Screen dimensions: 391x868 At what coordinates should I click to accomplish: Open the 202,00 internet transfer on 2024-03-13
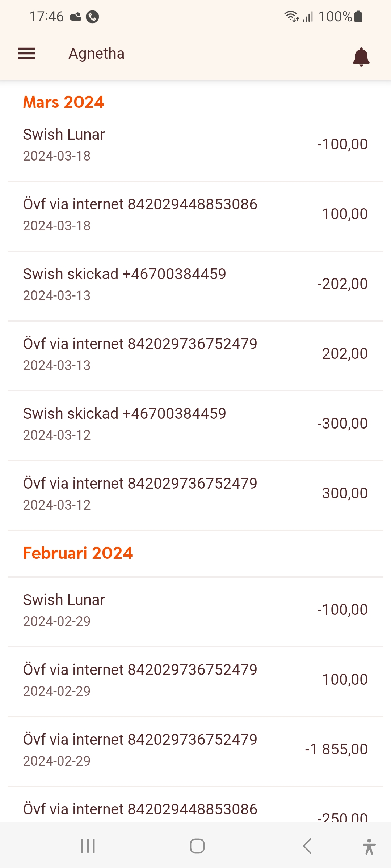(195, 354)
